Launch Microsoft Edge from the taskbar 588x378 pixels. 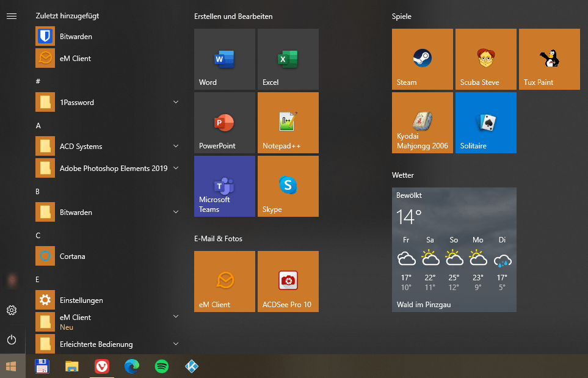(x=132, y=366)
